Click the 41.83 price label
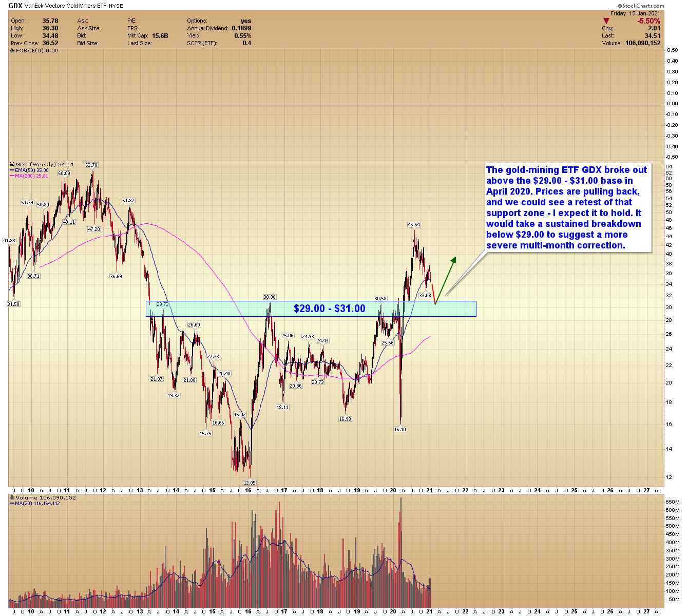 9,240
